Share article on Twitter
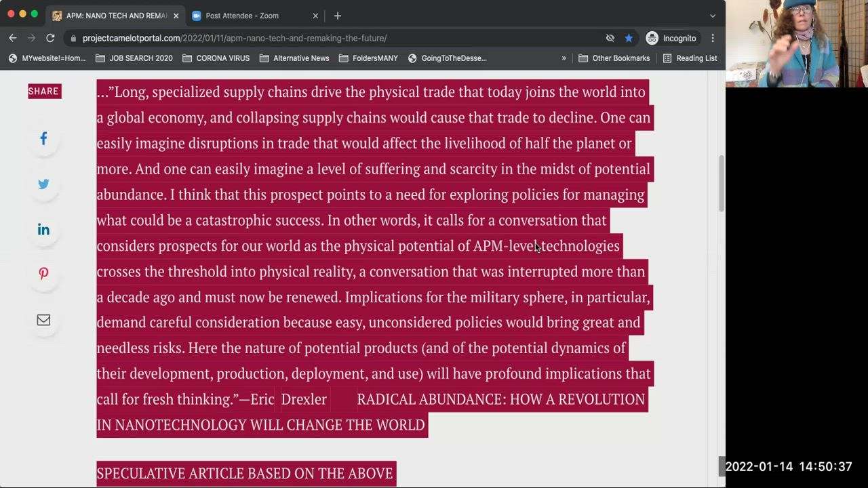 click(x=43, y=184)
